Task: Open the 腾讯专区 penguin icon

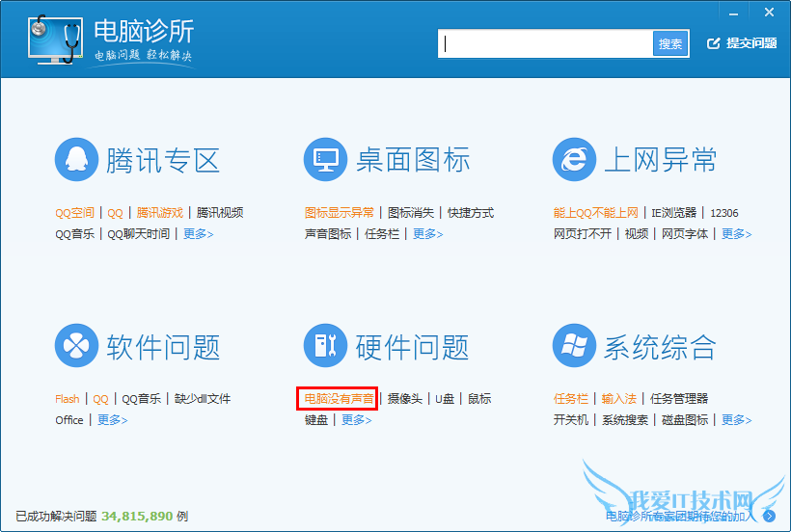Action: point(76,160)
